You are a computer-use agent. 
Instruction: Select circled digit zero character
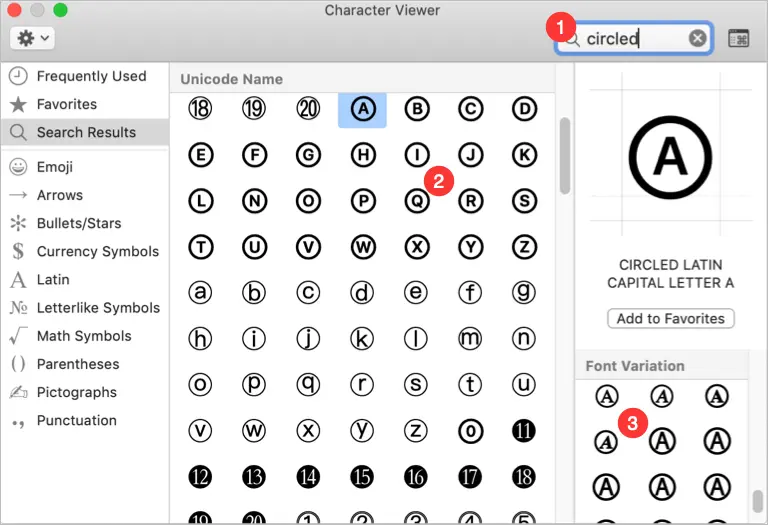tap(470, 431)
